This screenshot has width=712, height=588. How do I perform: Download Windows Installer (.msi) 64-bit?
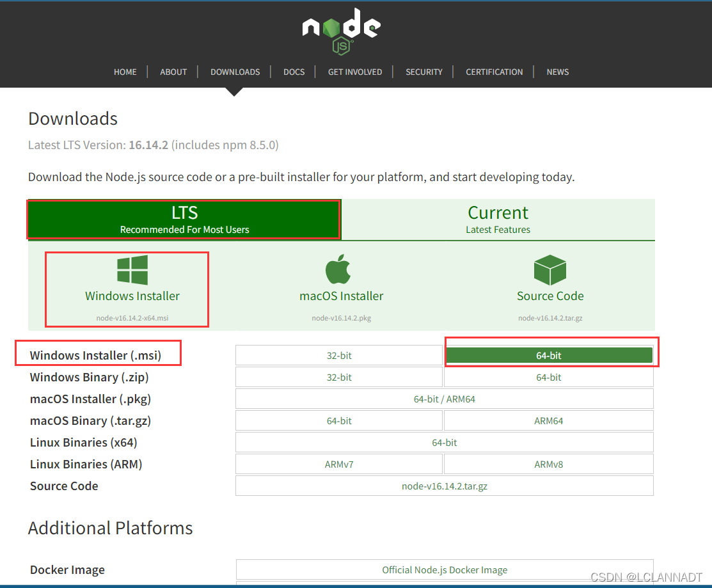pos(549,356)
